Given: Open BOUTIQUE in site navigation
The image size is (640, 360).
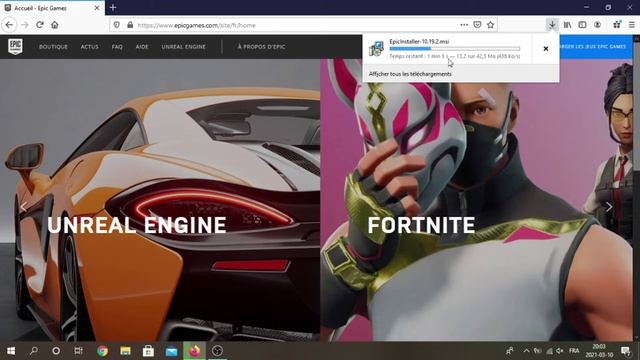Looking at the screenshot, I should [53, 47].
